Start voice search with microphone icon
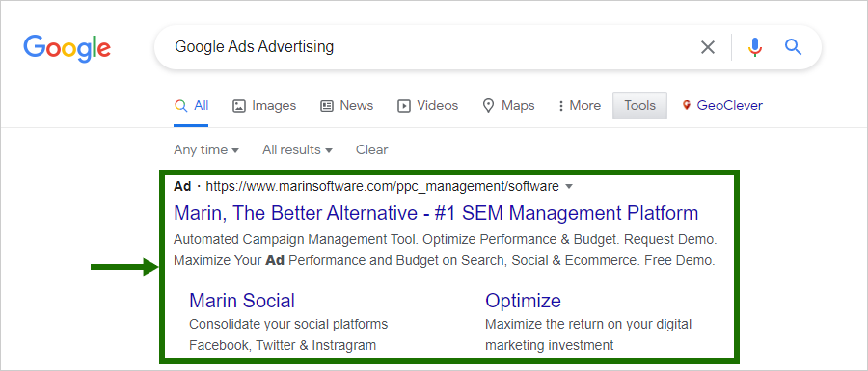Image resolution: width=868 pixels, height=371 pixels. point(755,47)
